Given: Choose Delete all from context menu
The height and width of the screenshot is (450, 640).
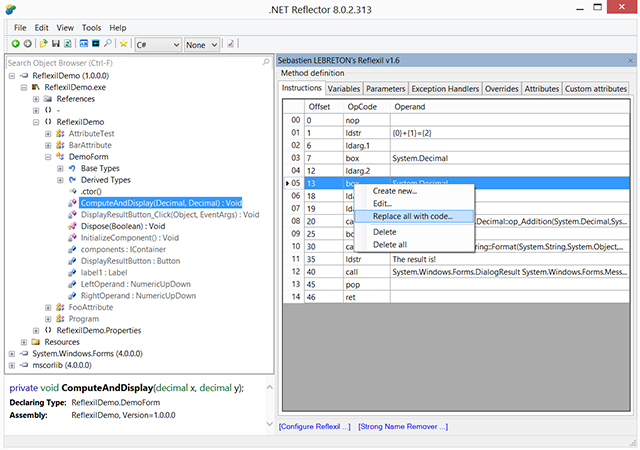Looking at the screenshot, I should click(x=414, y=245).
